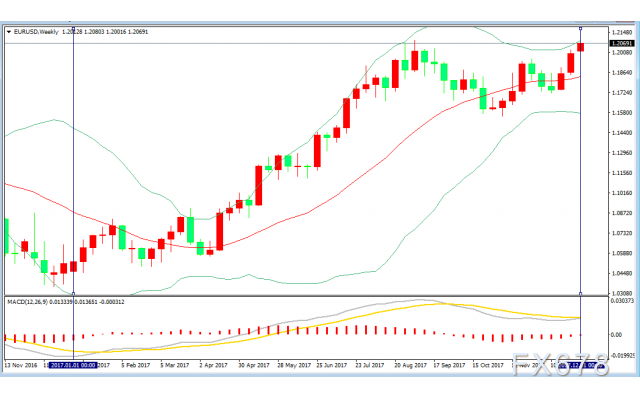
Task: Click the 1.21480 price level on the scale
Action: pyautogui.click(x=622, y=33)
